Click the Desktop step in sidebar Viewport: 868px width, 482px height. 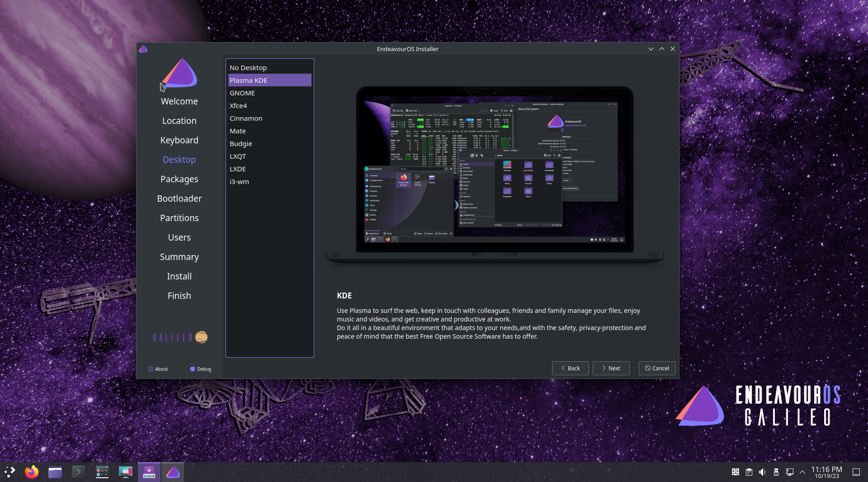pos(179,160)
